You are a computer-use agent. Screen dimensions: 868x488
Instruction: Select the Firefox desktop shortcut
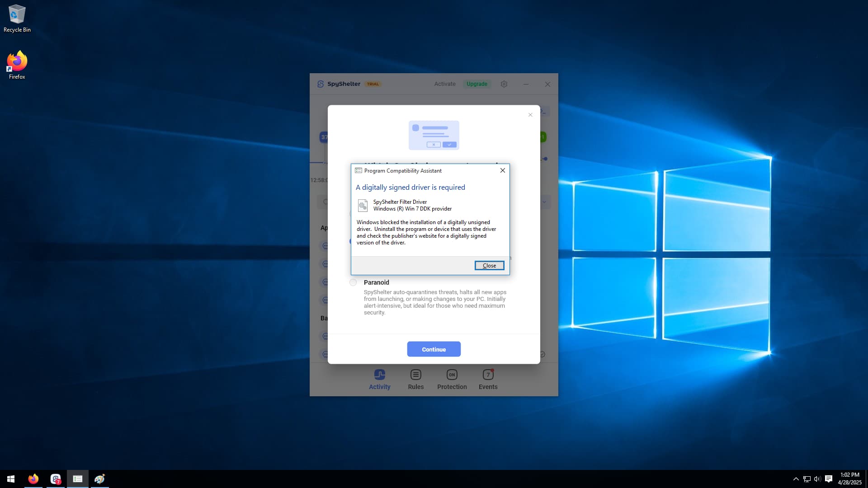point(17,66)
